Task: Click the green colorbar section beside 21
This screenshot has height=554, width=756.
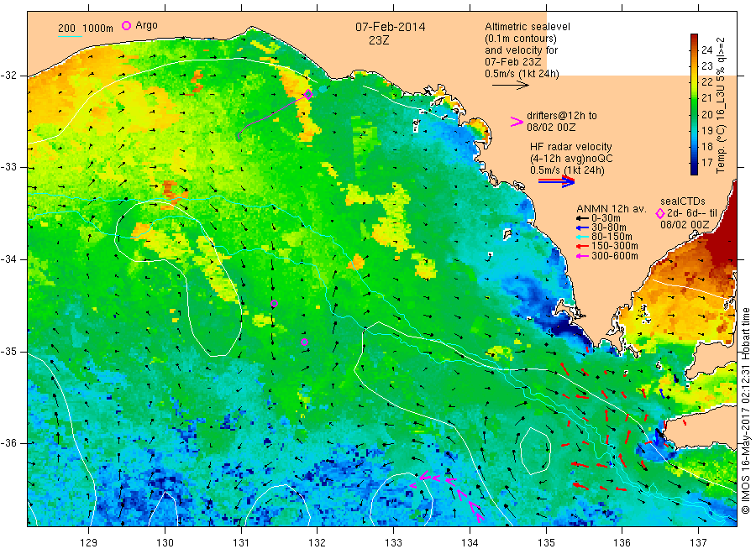Action: point(694,98)
